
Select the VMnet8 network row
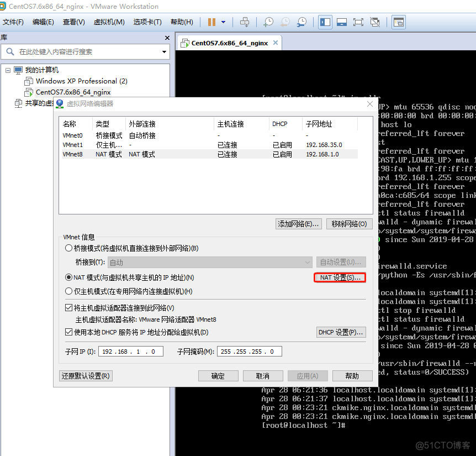[209, 154]
